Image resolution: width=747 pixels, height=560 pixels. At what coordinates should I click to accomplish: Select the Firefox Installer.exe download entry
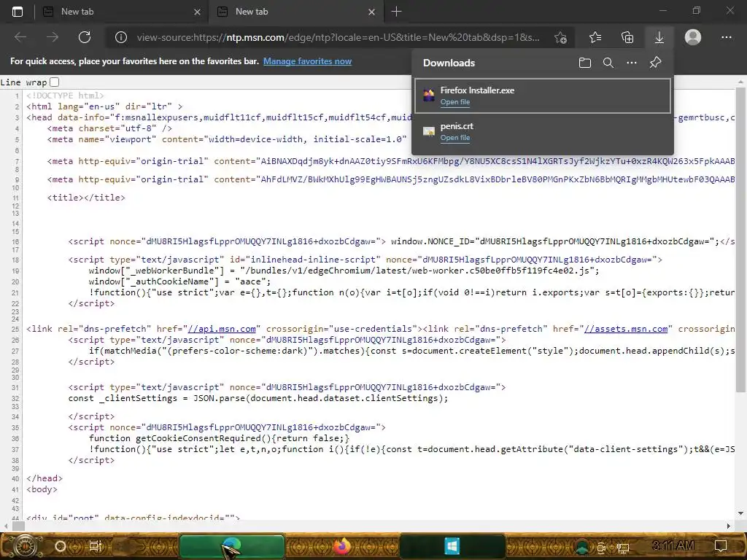(543, 96)
